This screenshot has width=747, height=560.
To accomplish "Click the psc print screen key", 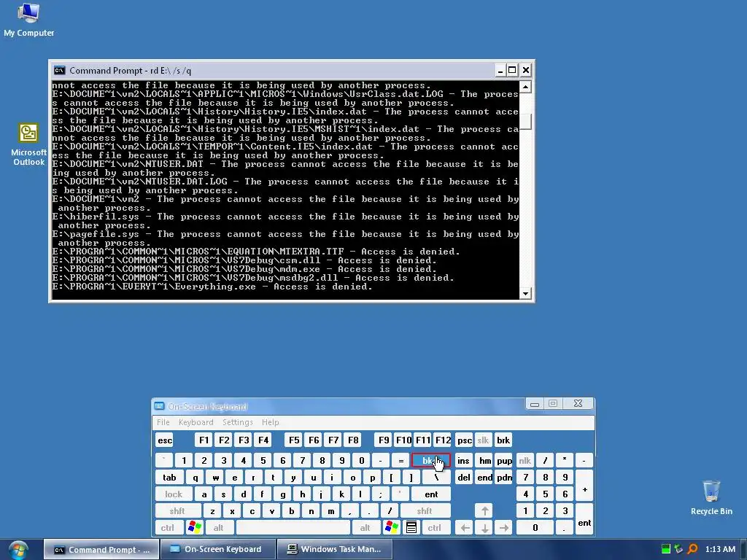I will 465,440.
